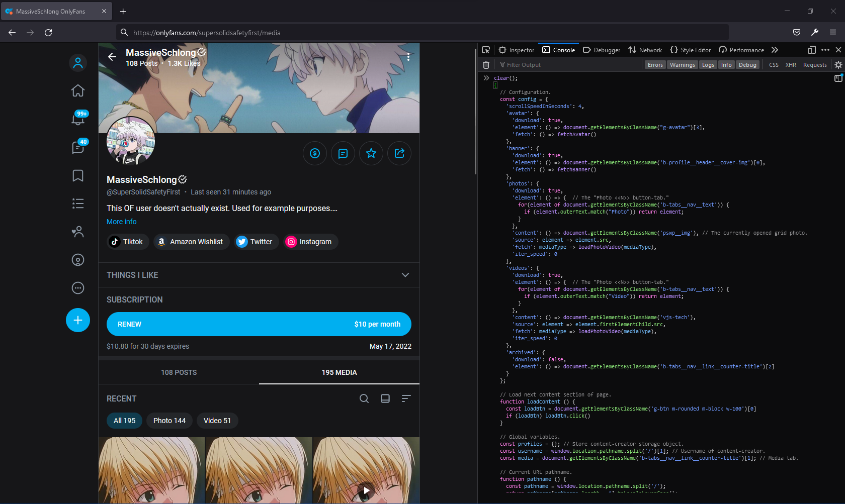Open console settings gear icon
This screenshot has width=845, height=504.
838,65
